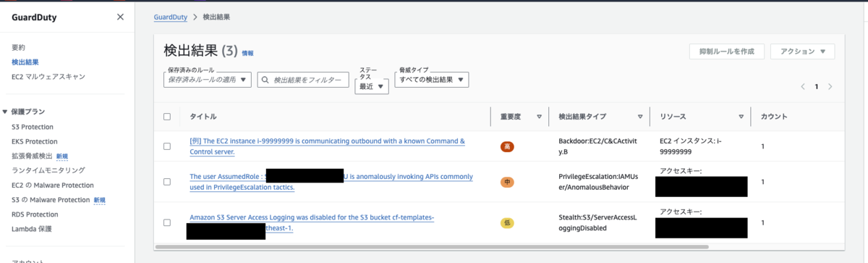Open S3 の Malware Protection page
The image size is (868, 263).
point(51,199)
